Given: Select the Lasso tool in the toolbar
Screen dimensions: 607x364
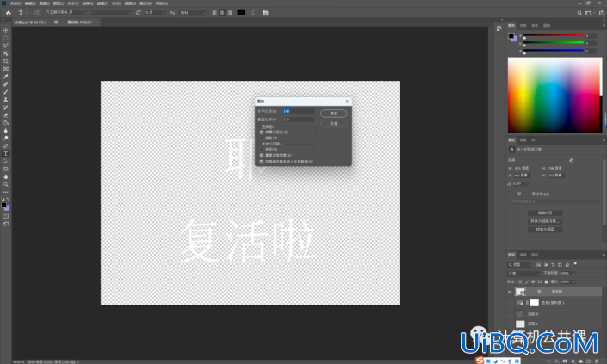Looking at the screenshot, I should [x=6, y=46].
